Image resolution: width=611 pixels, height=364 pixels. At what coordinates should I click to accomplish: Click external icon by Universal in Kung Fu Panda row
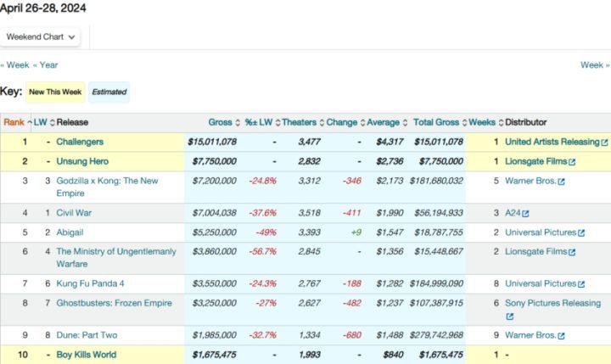point(581,284)
